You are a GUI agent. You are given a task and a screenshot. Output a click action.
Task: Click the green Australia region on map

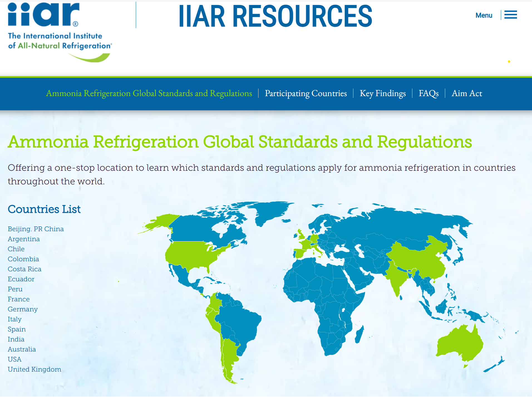(459, 344)
